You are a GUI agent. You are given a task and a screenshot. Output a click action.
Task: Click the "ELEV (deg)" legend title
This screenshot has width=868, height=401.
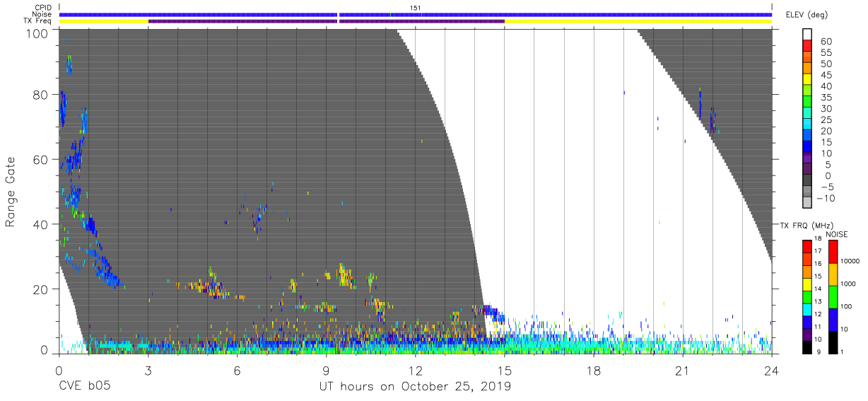click(806, 15)
